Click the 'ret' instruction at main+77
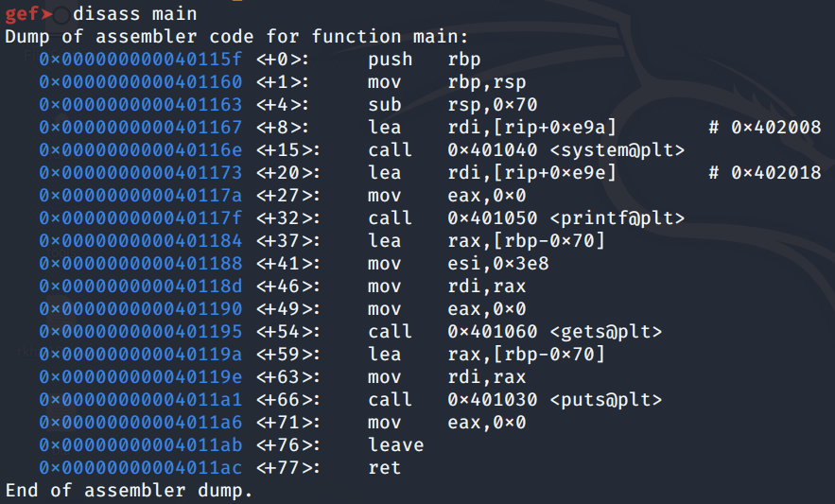Screen dimensions: 835x504 tap(384, 467)
